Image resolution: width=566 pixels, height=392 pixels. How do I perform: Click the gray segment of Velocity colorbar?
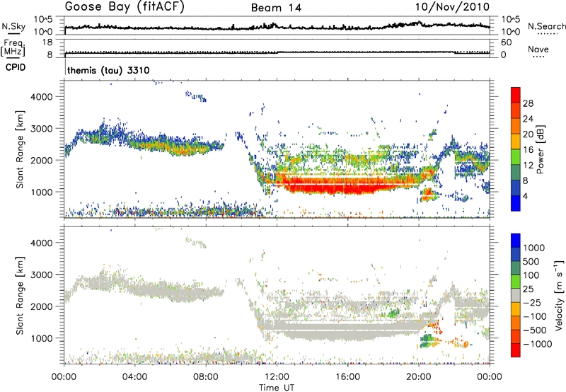tap(516, 295)
